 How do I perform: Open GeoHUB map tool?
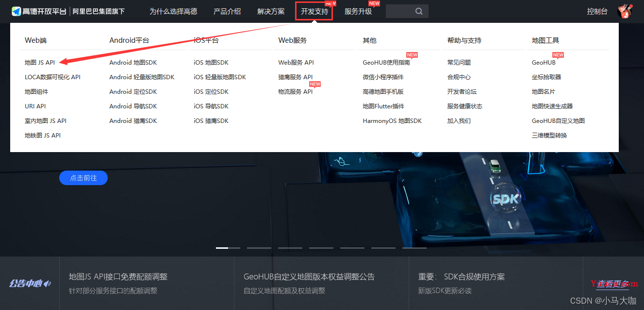click(x=544, y=62)
